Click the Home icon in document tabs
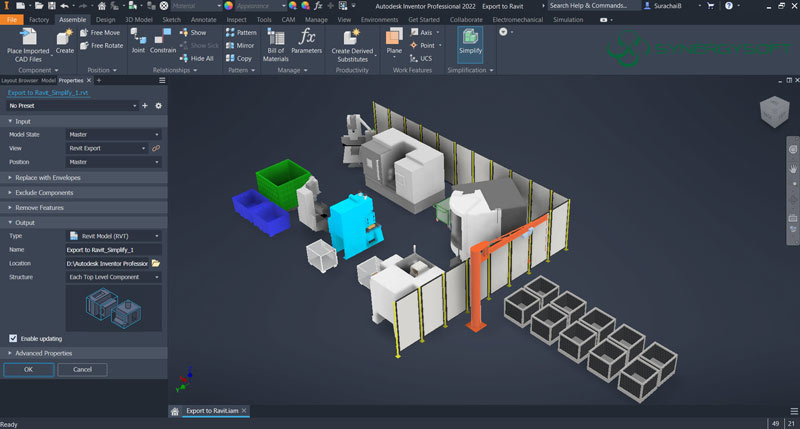The height and width of the screenshot is (429, 800). point(174,411)
